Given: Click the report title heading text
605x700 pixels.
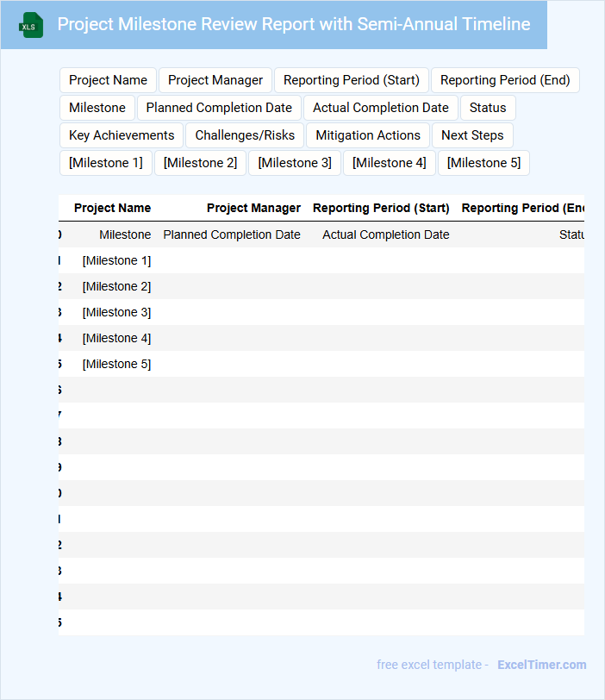Looking at the screenshot, I should (294, 24).
